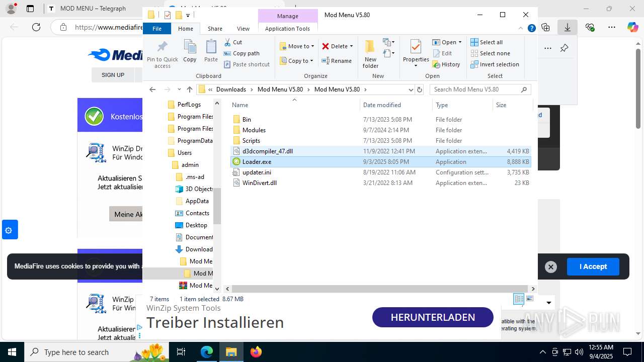Open Application Tools tab
The image size is (644, 362).
pyautogui.click(x=287, y=29)
